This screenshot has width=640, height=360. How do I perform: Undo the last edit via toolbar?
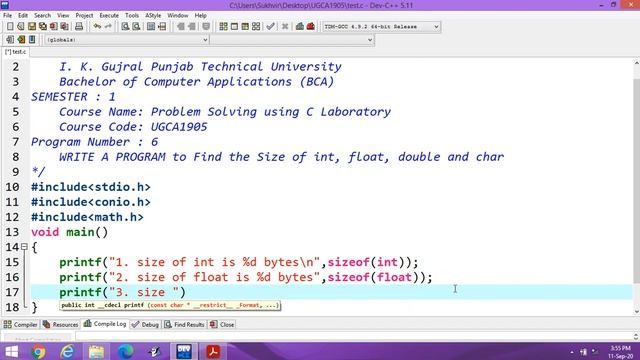pos(97,27)
